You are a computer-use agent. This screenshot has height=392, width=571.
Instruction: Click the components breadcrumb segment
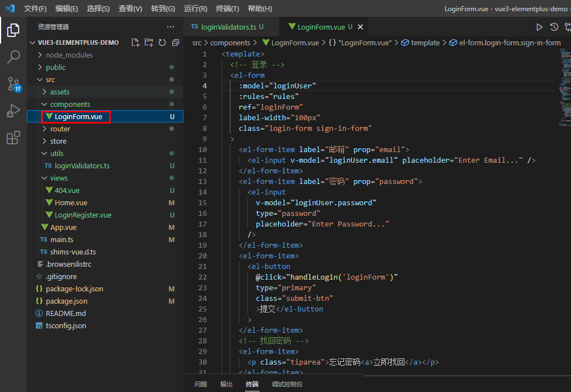click(230, 43)
